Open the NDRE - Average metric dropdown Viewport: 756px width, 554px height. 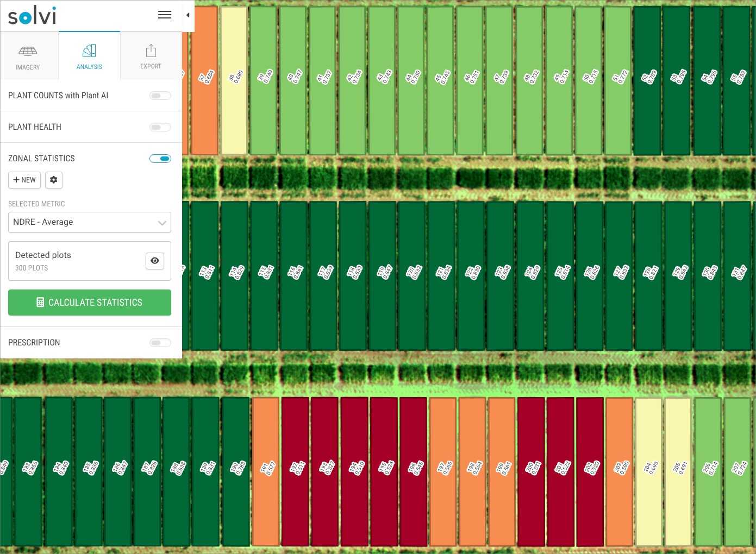(x=90, y=222)
